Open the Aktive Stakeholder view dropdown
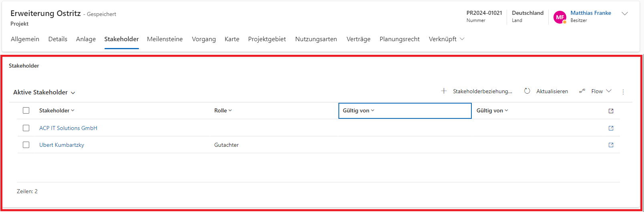Viewport: 644px width, 212px height. [x=44, y=92]
